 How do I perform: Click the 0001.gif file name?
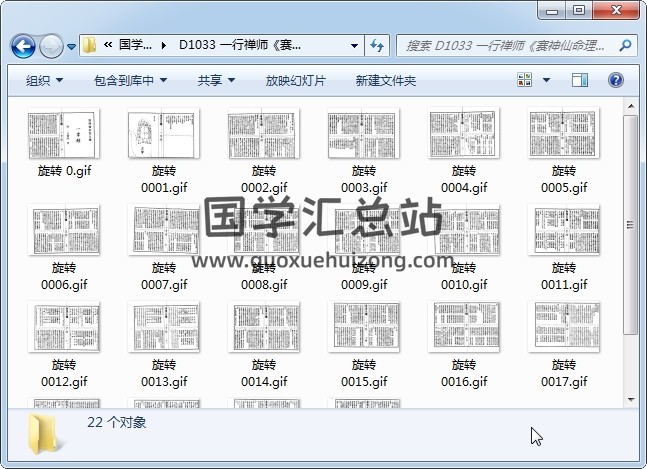(164, 188)
